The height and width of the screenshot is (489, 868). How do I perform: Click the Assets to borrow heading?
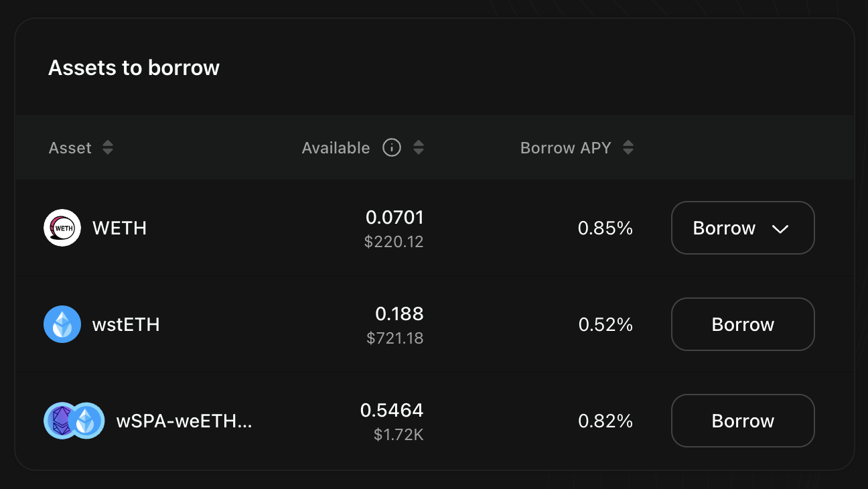coord(134,68)
